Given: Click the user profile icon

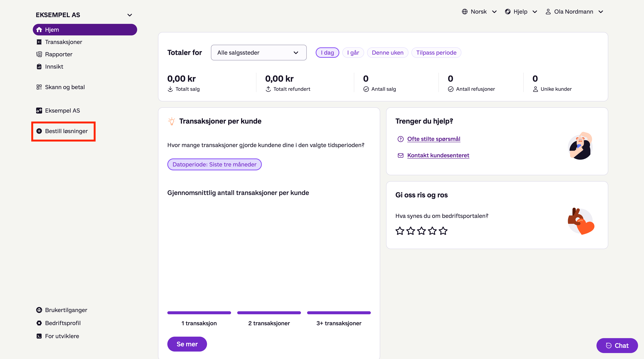Looking at the screenshot, I should point(548,12).
